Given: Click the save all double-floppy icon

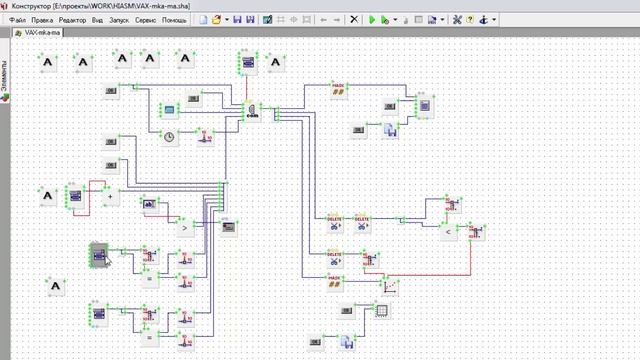Looking at the screenshot, I should (250, 20).
